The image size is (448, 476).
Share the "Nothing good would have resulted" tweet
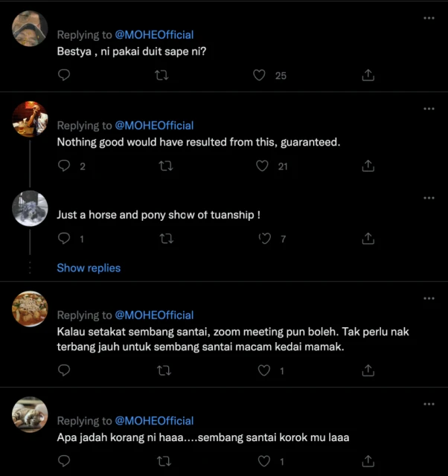click(368, 166)
